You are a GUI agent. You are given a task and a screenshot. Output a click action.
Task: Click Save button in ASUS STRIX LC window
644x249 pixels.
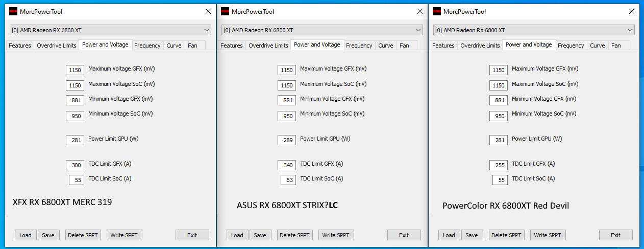[x=260, y=235]
